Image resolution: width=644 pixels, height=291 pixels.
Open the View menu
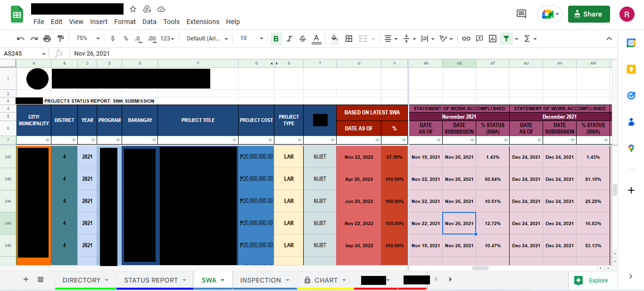[76, 22]
